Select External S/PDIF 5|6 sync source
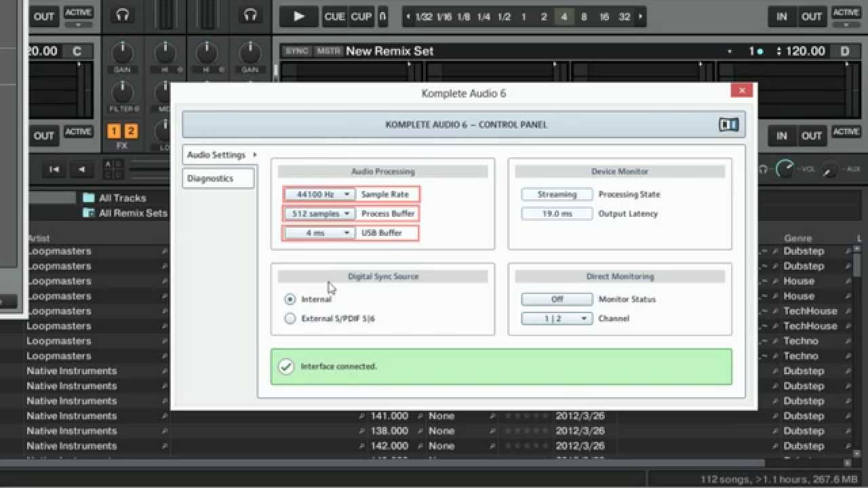The height and width of the screenshot is (488, 868). (x=290, y=318)
